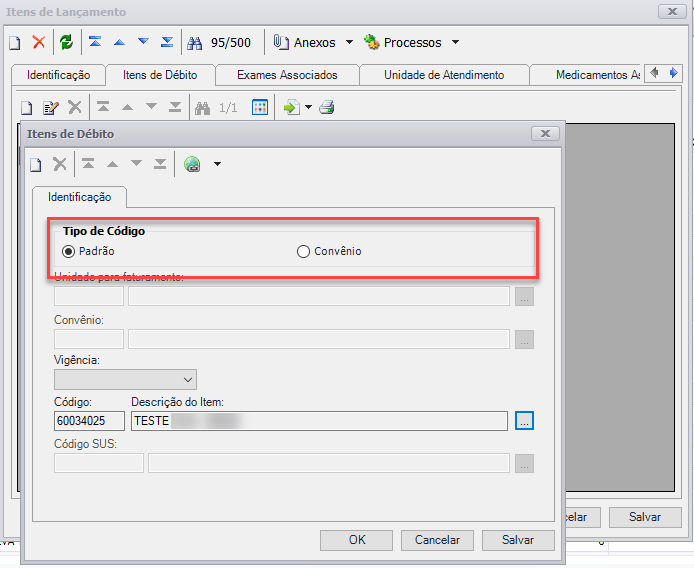Go to last record in main toolbar
Image resolution: width=694 pixels, height=568 pixels.
pyautogui.click(x=167, y=42)
